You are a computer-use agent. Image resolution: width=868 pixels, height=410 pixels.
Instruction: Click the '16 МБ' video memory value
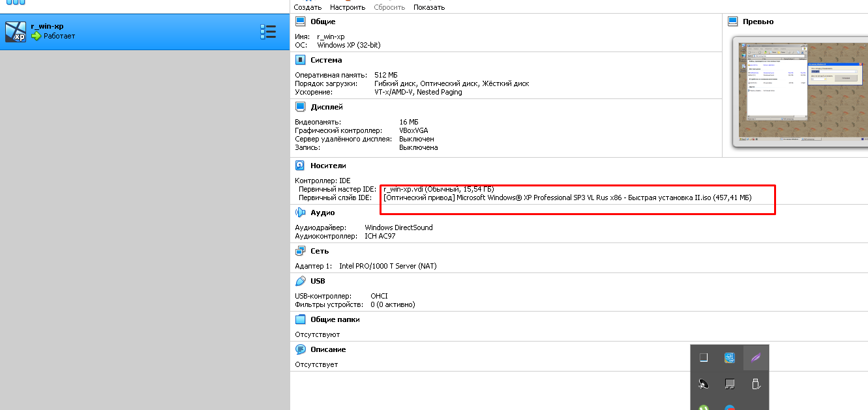point(409,122)
